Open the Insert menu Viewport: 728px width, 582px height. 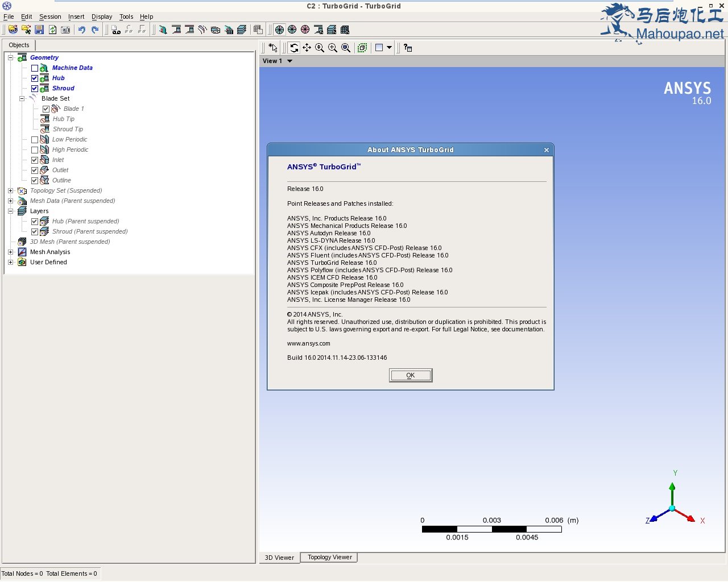click(x=76, y=16)
